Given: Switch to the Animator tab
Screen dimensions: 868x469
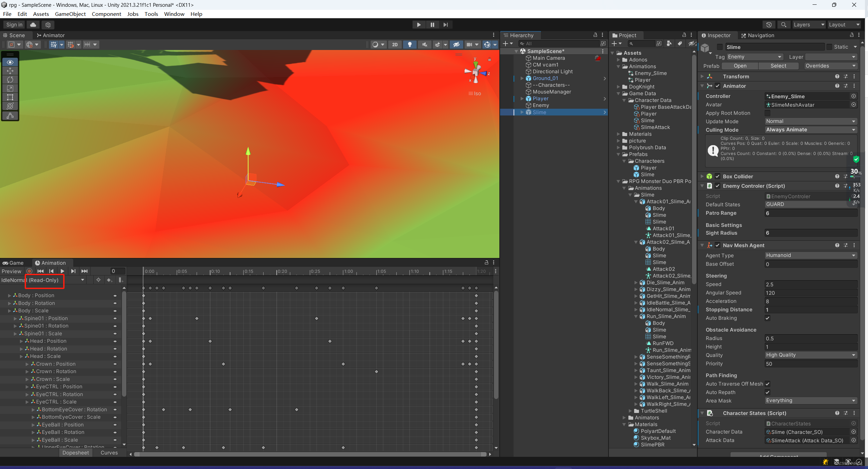Looking at the screenshot, I should (50, 35).
